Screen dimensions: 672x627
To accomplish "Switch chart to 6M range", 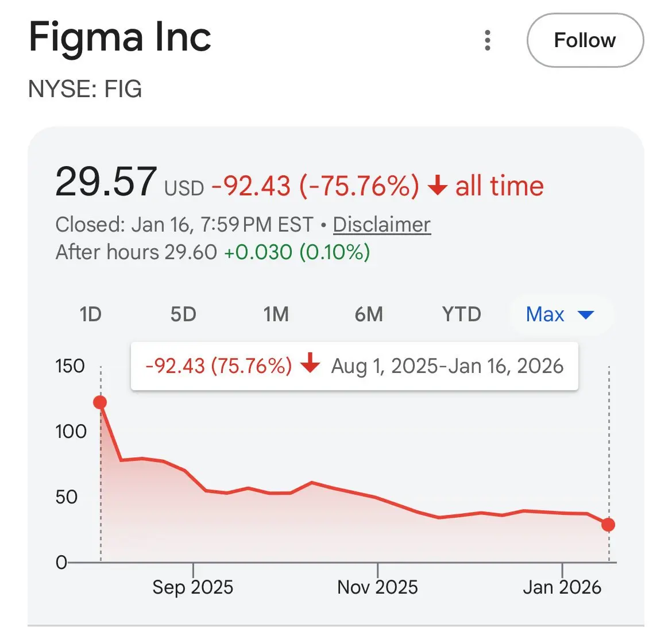I will click(x=369, y=314).
